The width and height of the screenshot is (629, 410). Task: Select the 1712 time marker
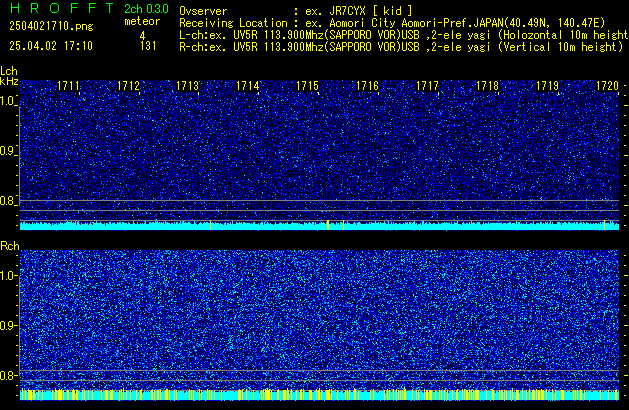pos(128,86)
